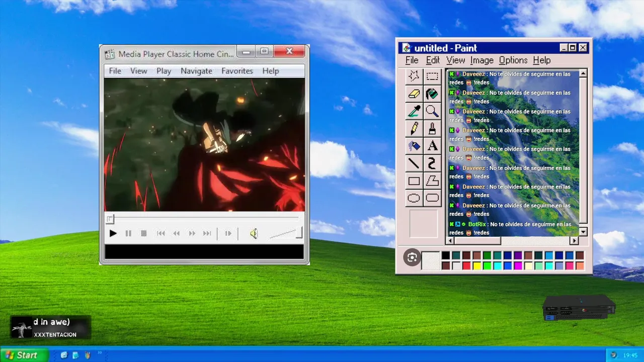Screen dimensions: 644x362
Task: Launch Internet Explorer from quick launch
Action: [x=64, y=355]
